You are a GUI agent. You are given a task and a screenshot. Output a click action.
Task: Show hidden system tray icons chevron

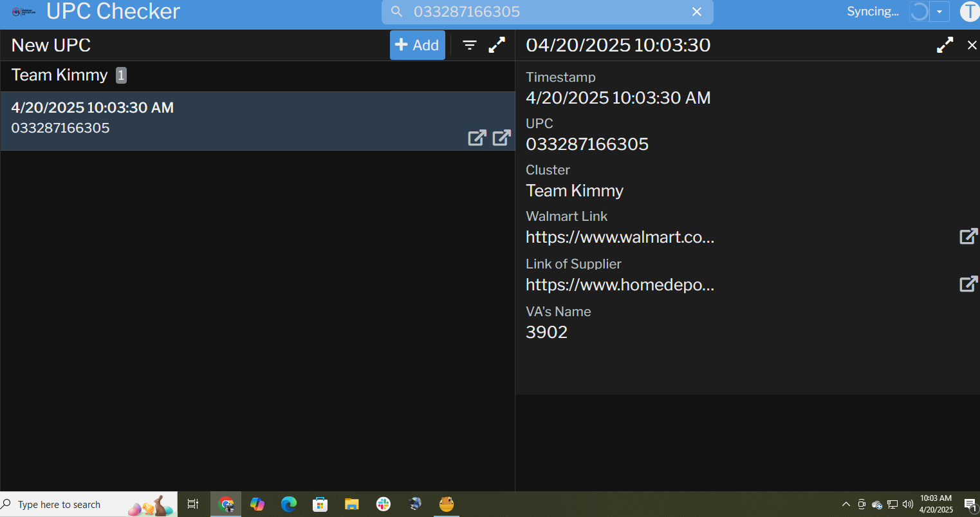(x=846, y=504)
